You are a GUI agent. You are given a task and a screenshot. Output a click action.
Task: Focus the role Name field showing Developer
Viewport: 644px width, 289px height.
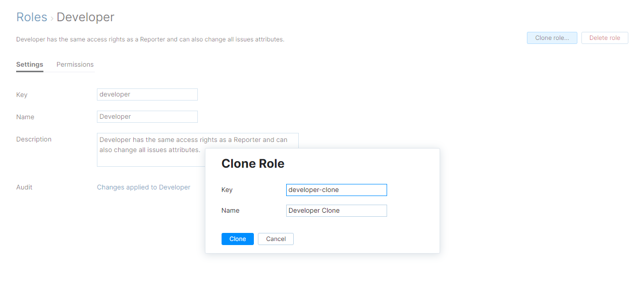[x=147, y=117]
